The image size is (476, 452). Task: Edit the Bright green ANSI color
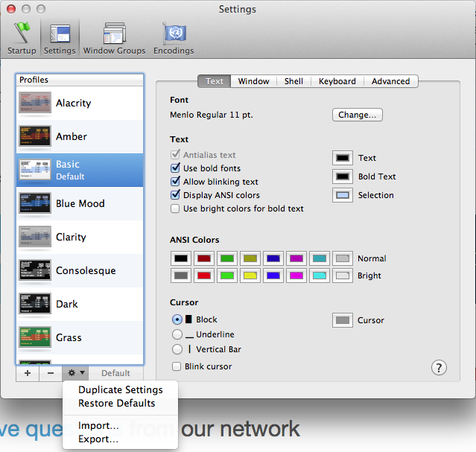tap(227, 276)
